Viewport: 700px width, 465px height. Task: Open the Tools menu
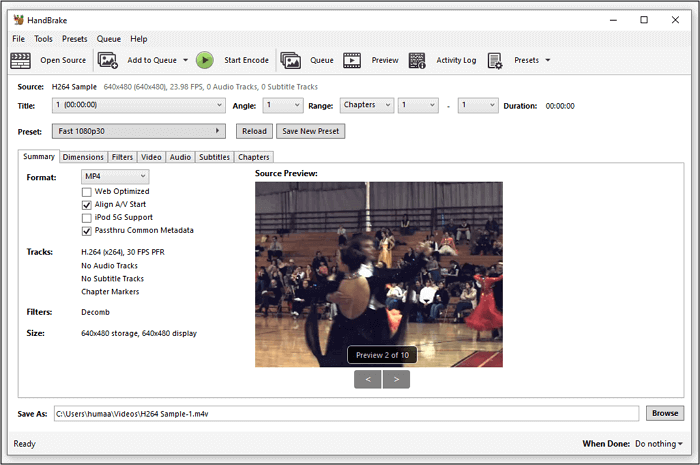coord(43,39)
